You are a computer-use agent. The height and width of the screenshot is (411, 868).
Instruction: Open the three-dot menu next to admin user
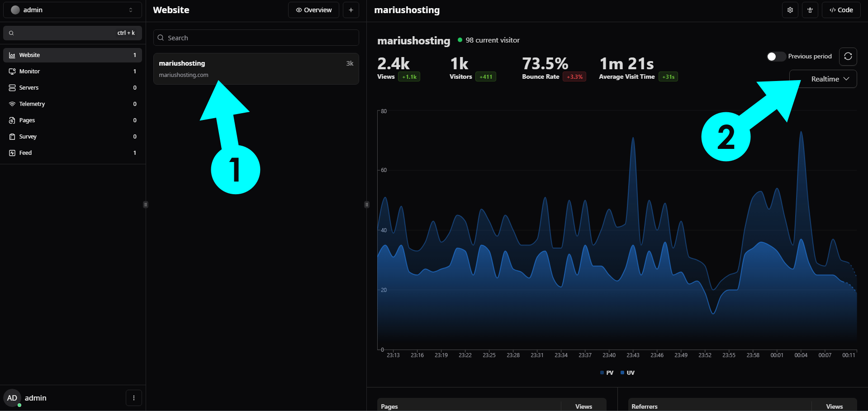tap(134, 398)
